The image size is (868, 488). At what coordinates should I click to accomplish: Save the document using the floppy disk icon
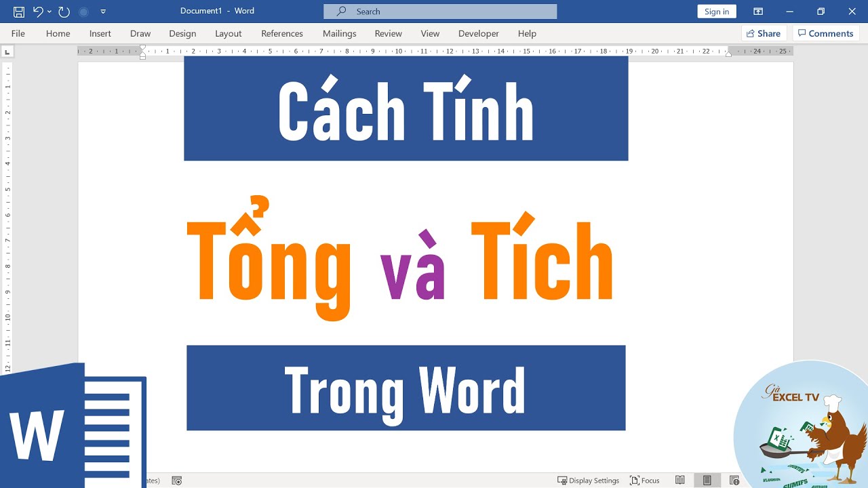coord(19,12)
